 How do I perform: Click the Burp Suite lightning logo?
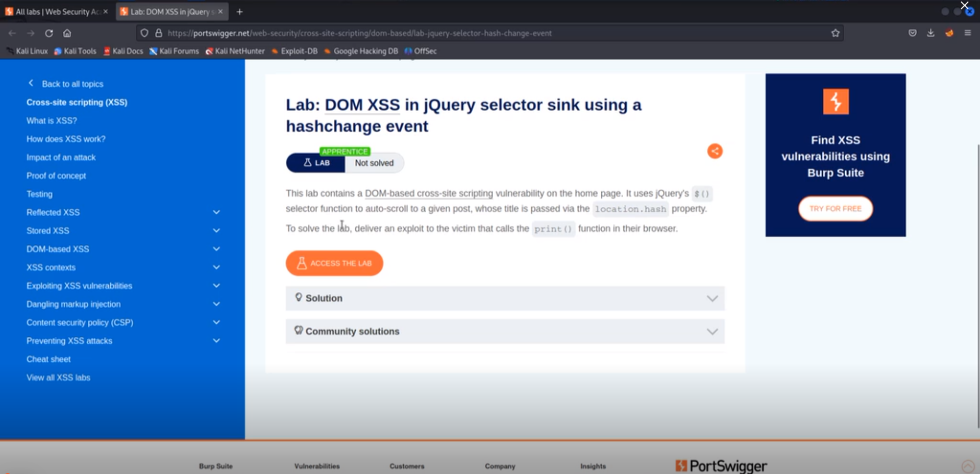[836, 102]
